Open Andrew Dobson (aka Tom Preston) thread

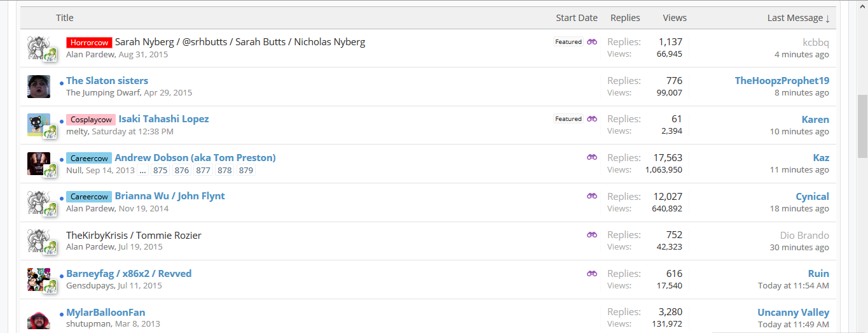[x=195, y=157]
